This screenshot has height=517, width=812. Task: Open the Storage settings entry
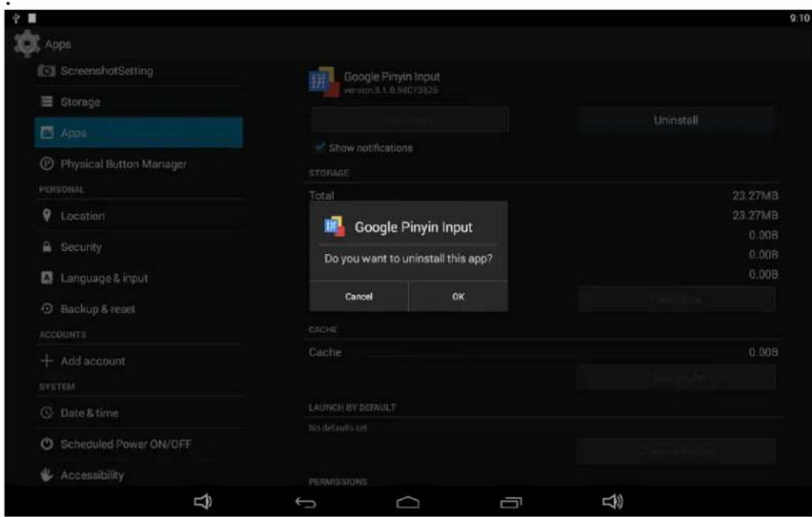(x=139, y=102)
